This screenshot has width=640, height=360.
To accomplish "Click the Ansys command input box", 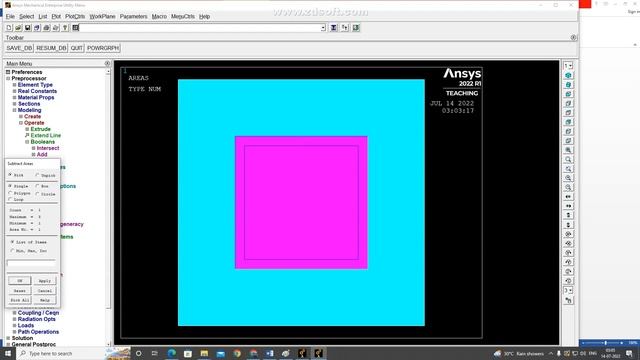I will [x=200, y=28].
